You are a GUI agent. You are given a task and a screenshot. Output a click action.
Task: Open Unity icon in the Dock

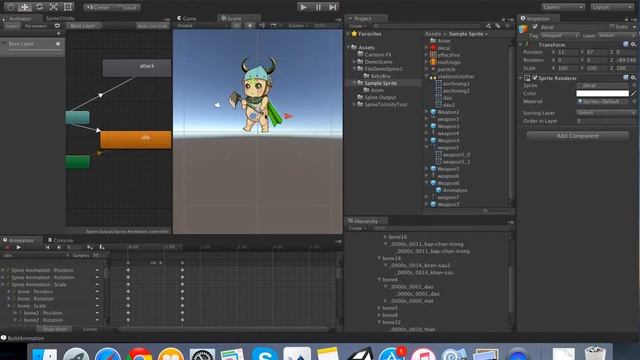(359, 353)
